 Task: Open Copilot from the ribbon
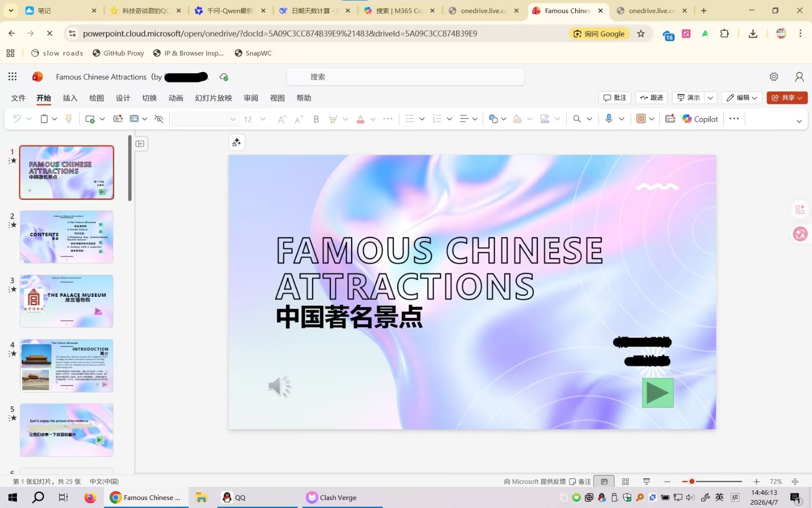pos(700,119)
